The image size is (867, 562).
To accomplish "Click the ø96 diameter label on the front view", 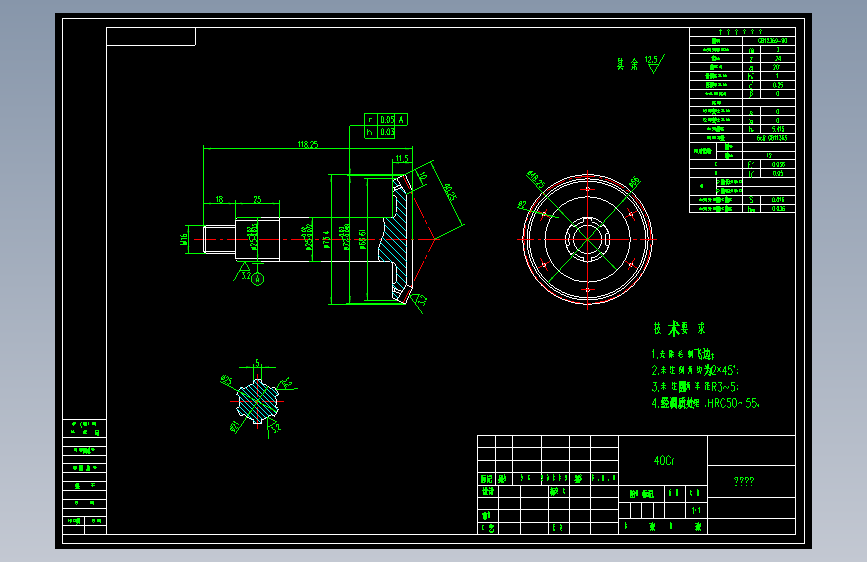I will [x=634, y=181].
